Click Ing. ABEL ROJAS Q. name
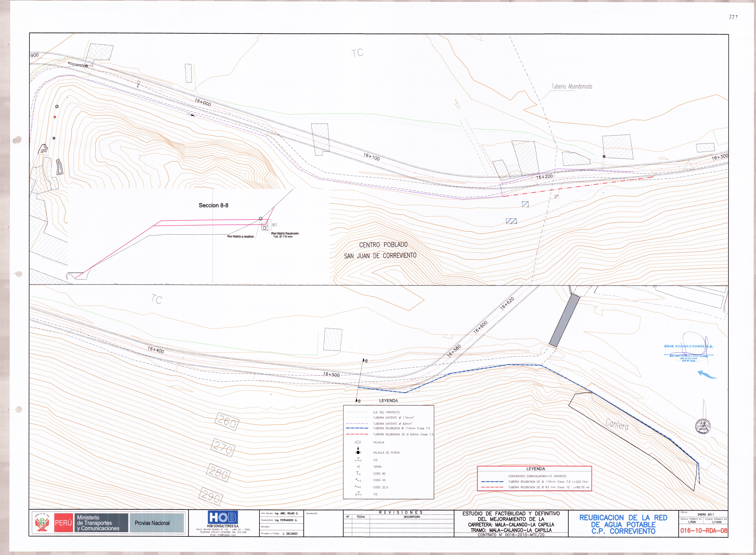Screen dimensions: 756x555 pos(286,513)
